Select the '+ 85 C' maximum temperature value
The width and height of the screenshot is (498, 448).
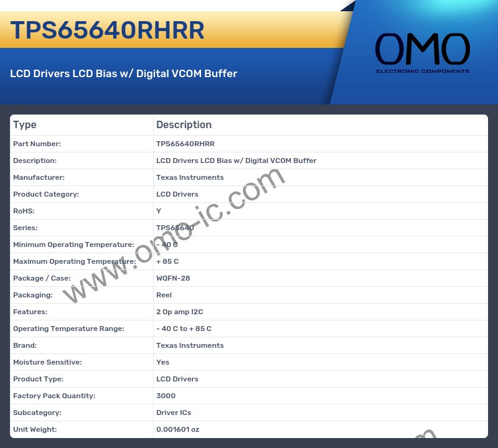click(x=167, y=261)
